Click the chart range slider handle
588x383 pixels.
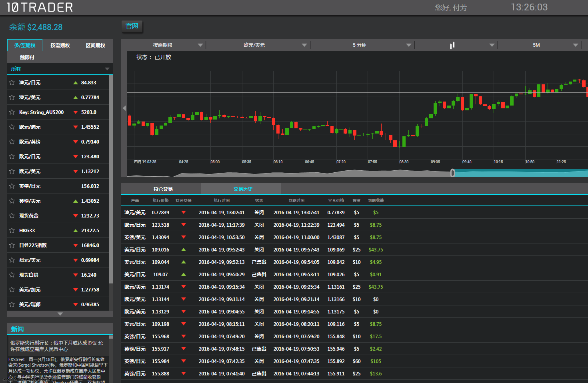(x=452, y=173)
